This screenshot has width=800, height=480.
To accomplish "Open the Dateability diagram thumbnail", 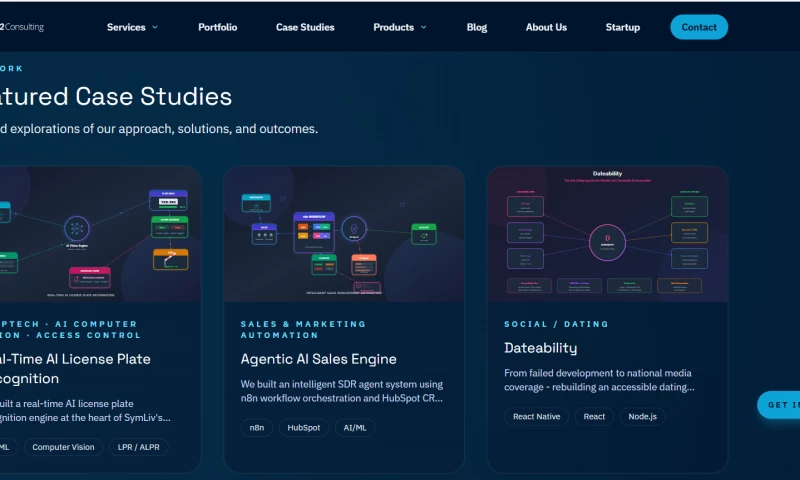I will (x=607, y=234).
